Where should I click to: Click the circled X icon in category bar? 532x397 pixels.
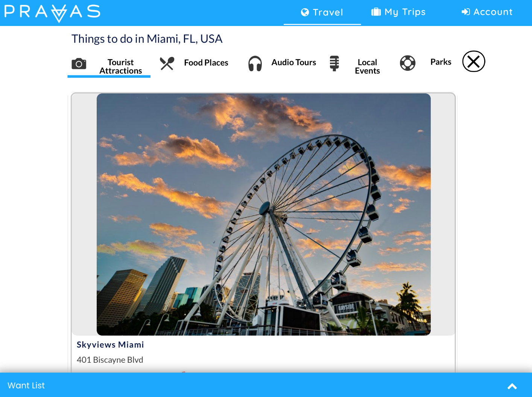(x=473, y=61)
